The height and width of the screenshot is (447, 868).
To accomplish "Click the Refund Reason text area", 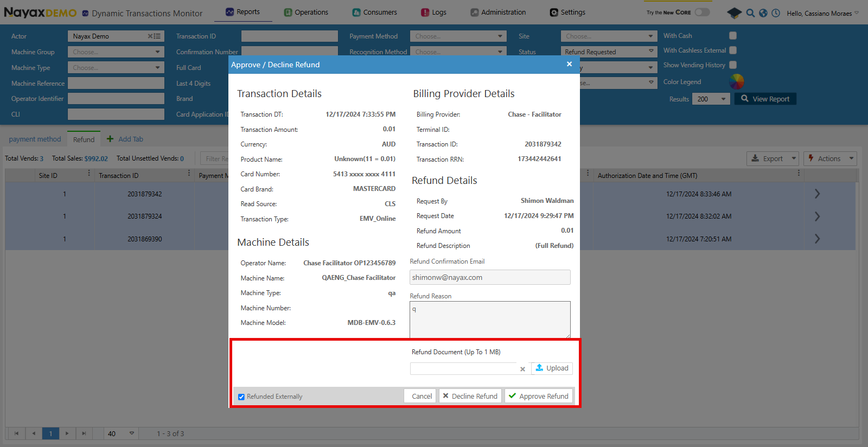I will click(490, 320).
